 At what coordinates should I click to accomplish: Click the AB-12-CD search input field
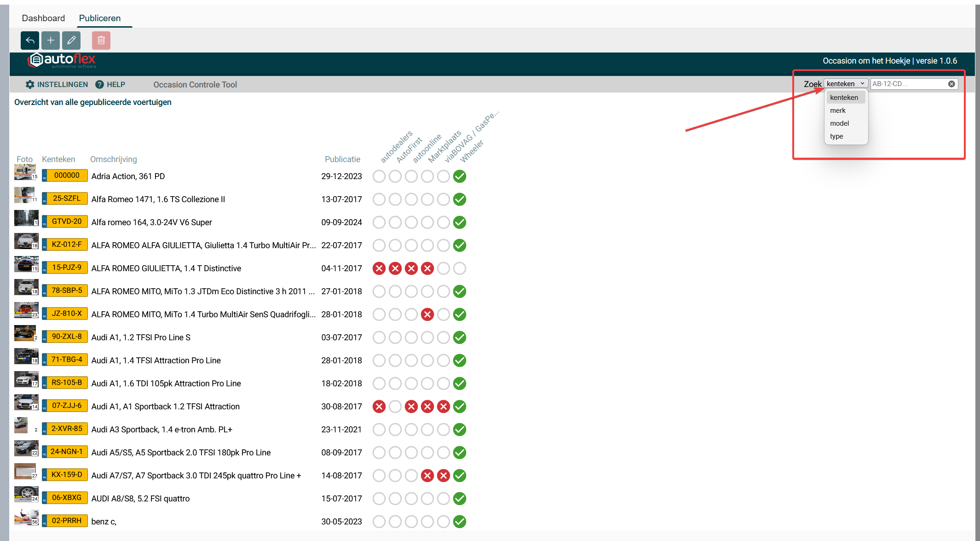pos(909,84)
